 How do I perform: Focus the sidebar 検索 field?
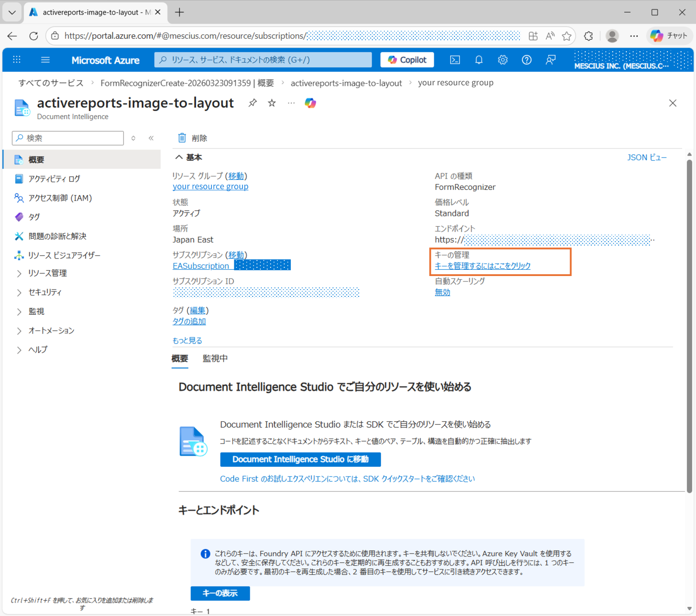[x=68, y=138]
